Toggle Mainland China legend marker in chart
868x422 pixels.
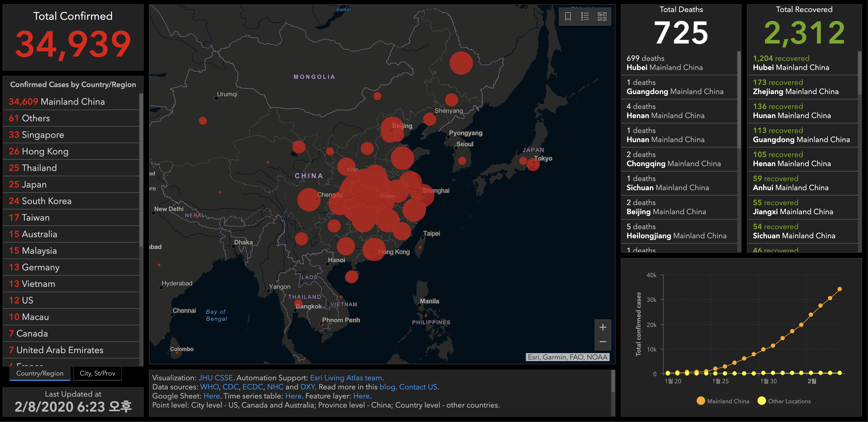coord(701,401)
